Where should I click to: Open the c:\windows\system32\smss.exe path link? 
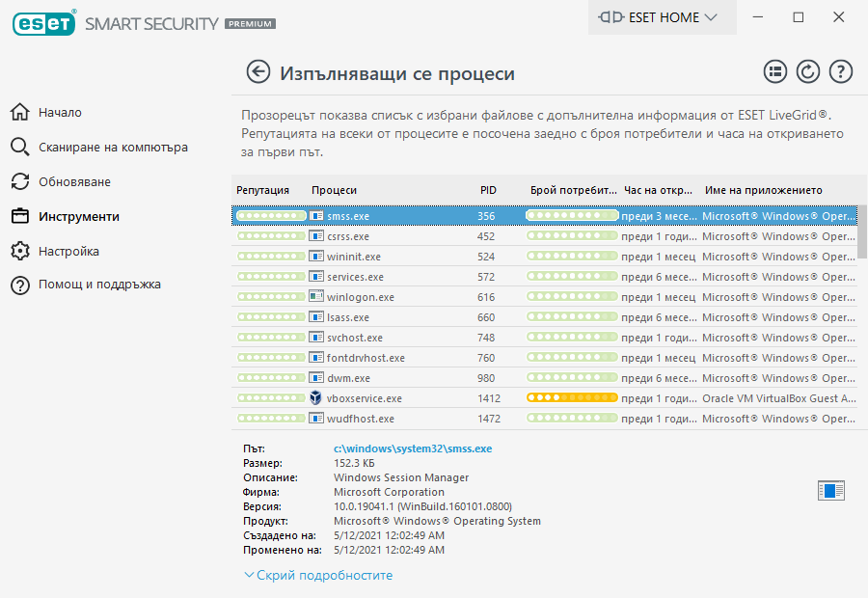413,448
